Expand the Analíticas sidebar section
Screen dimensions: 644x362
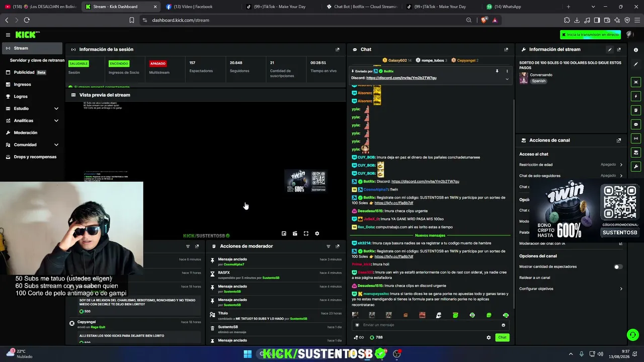tap(56, 121)
